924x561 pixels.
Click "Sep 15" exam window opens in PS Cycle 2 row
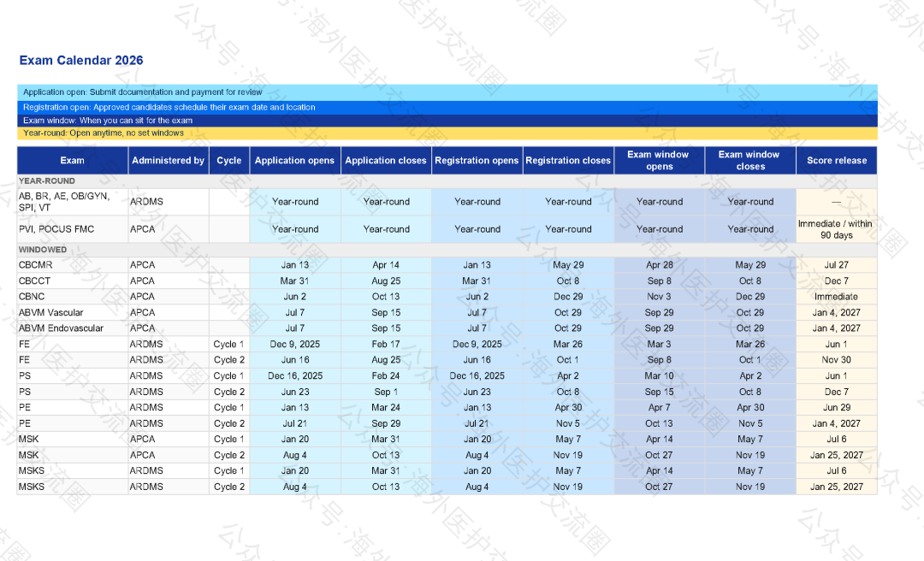(x=659, y=392)
